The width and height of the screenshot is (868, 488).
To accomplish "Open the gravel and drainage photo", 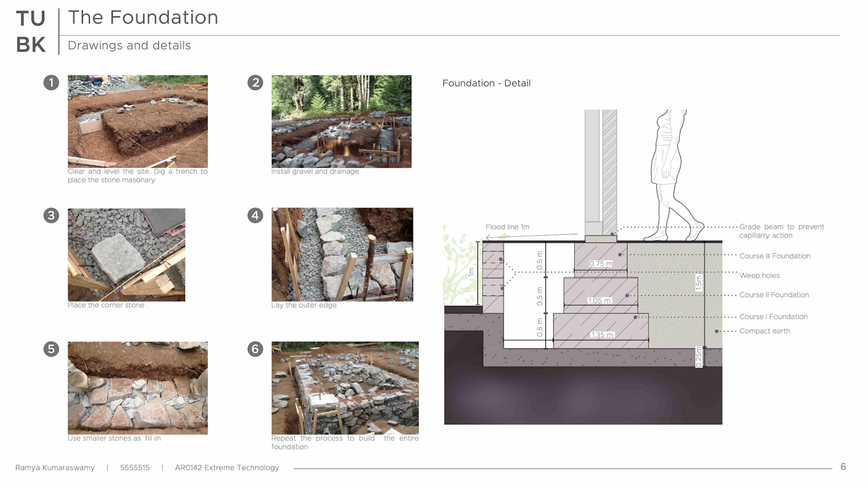I will [341, 121].
